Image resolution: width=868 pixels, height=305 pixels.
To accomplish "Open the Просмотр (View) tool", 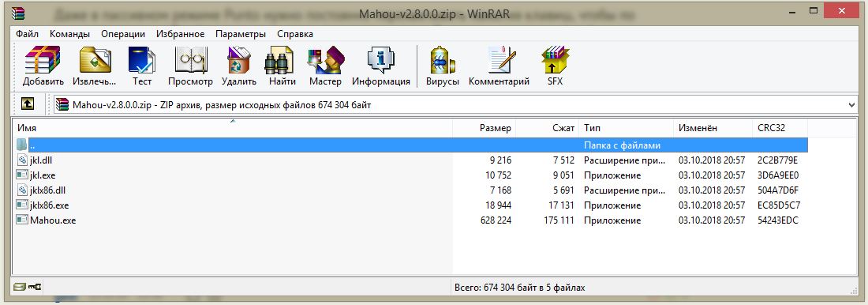I will coord(190,66).
